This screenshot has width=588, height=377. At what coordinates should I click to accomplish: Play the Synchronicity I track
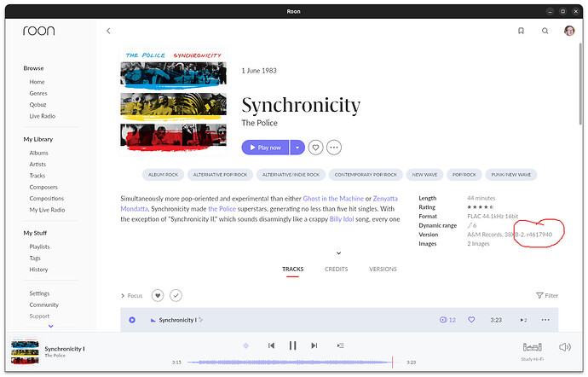click(132, 321)
